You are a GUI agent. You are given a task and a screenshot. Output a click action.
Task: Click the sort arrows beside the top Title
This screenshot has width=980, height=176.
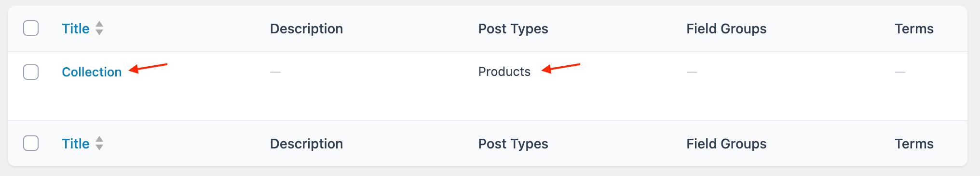[x=99, y=28]
